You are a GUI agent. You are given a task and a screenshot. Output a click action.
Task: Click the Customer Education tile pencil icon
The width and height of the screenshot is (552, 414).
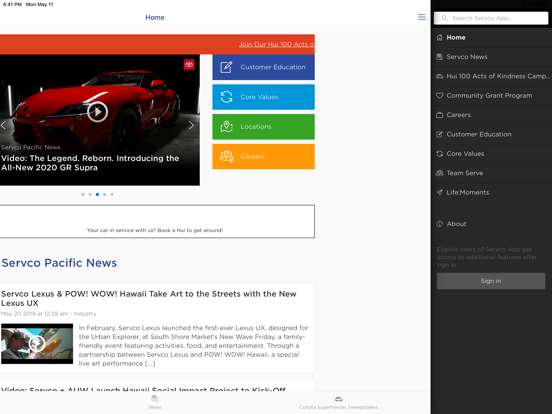pyautogui.click(x=226, y=67)
